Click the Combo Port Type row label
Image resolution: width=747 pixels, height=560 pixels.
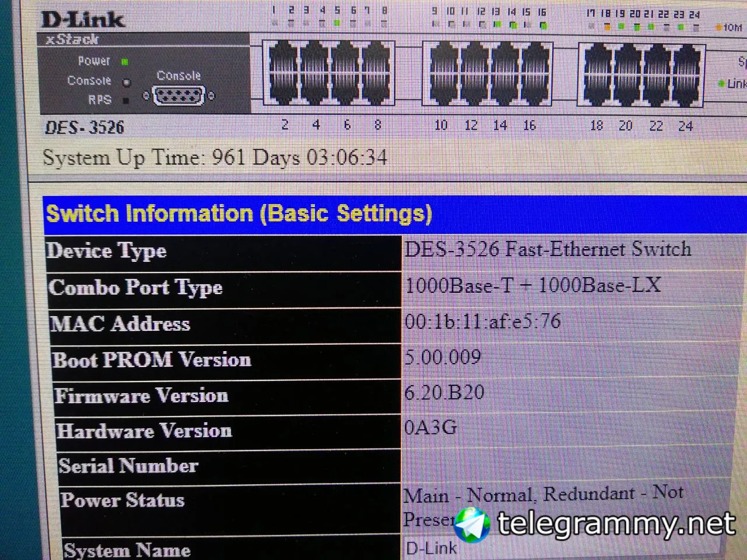tap(136, 288)
